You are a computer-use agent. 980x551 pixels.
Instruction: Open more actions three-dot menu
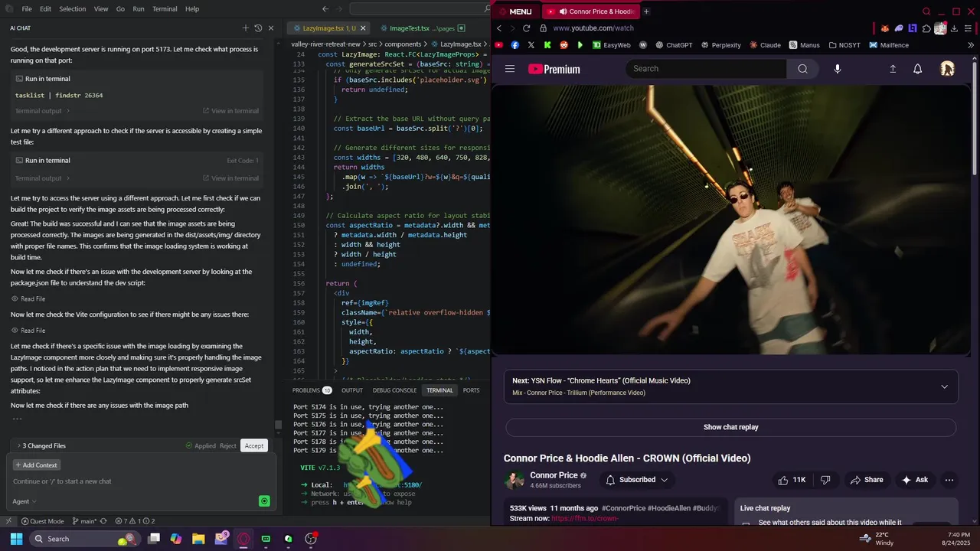pos(949,480)
